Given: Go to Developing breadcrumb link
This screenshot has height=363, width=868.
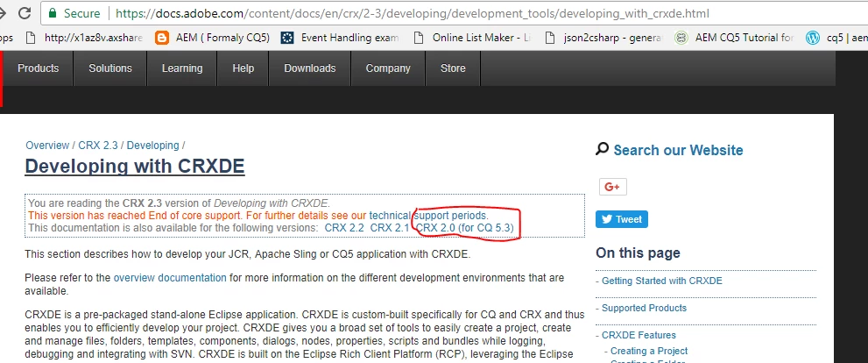Looking at the screenshot, I should (152, 146).
